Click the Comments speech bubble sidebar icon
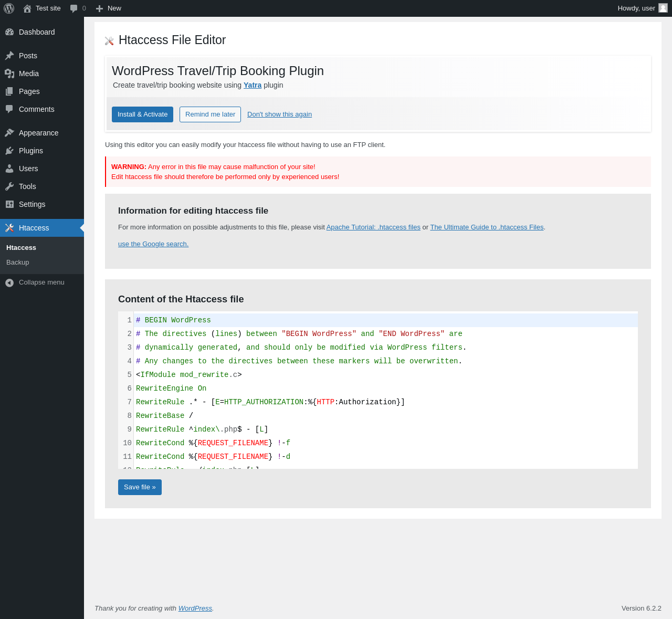This screenshot has width=672, height=619. (x=9, y=109)
